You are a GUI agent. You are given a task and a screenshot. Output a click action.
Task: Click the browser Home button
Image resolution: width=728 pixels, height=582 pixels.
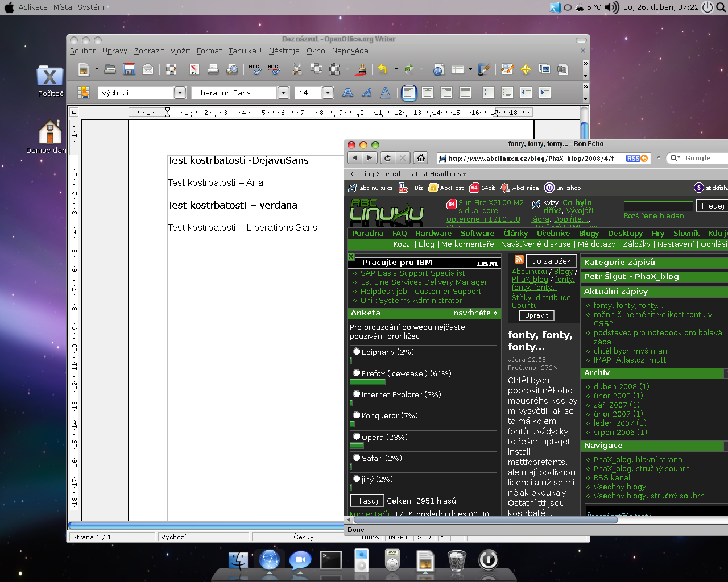pyautogui.click(x=420, y=158)
